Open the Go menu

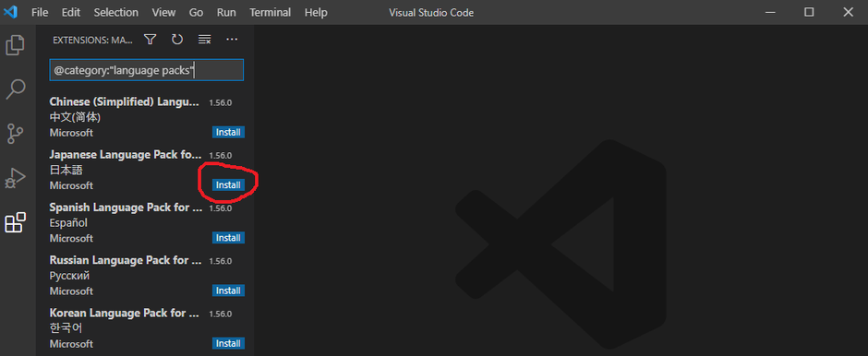point(196,12)
